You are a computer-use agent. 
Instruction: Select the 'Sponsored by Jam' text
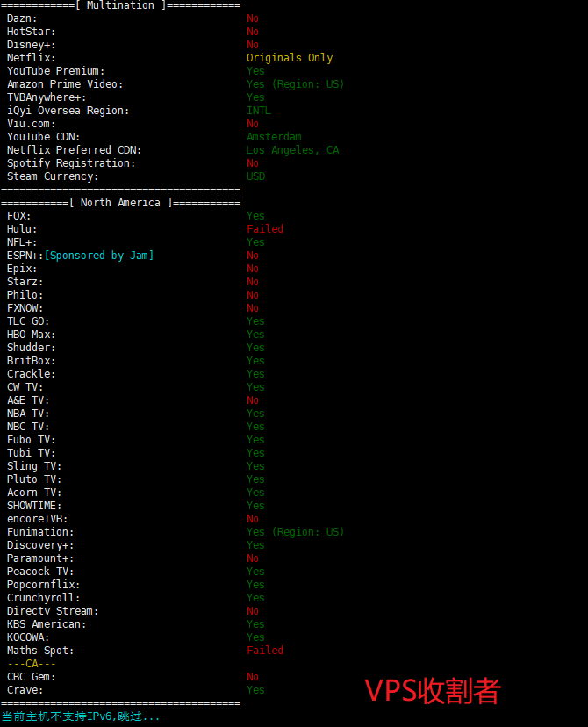pyautogui.click(x=99, y=256)
